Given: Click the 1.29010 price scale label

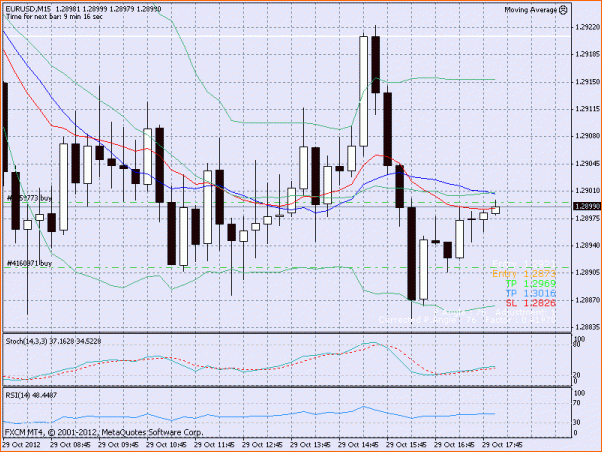Looking at the screenshot, I should click(x=587, y=191).
